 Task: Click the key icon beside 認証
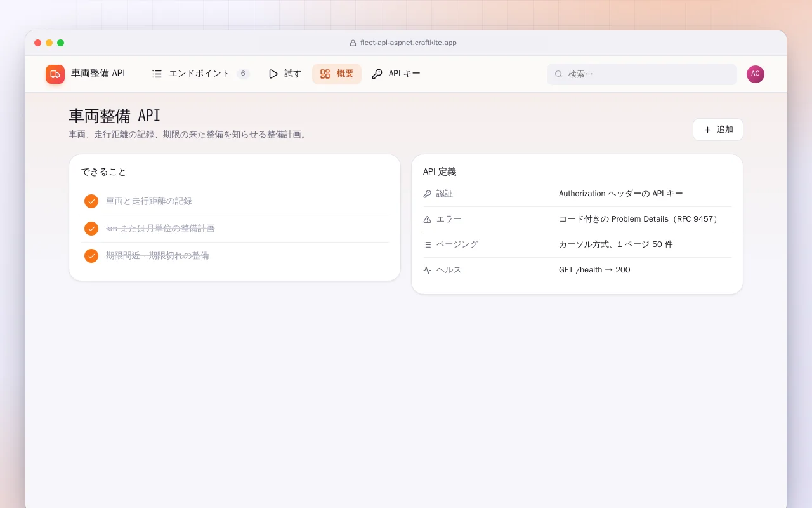point(427,194)
